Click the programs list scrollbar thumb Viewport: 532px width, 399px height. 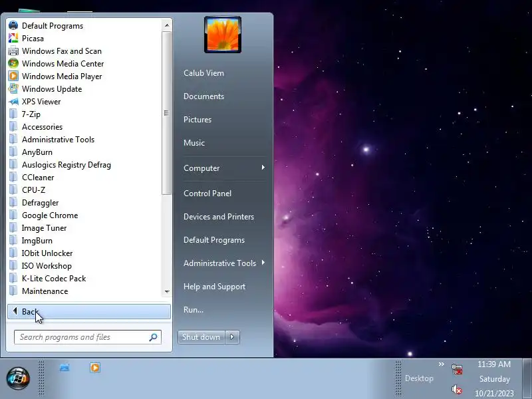[x=167, y=113]
